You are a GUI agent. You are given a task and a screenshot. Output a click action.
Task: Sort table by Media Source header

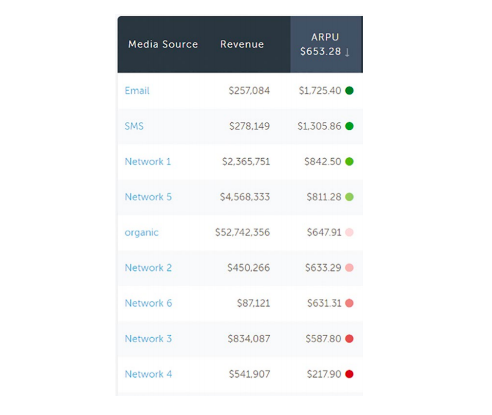(163, 44)
